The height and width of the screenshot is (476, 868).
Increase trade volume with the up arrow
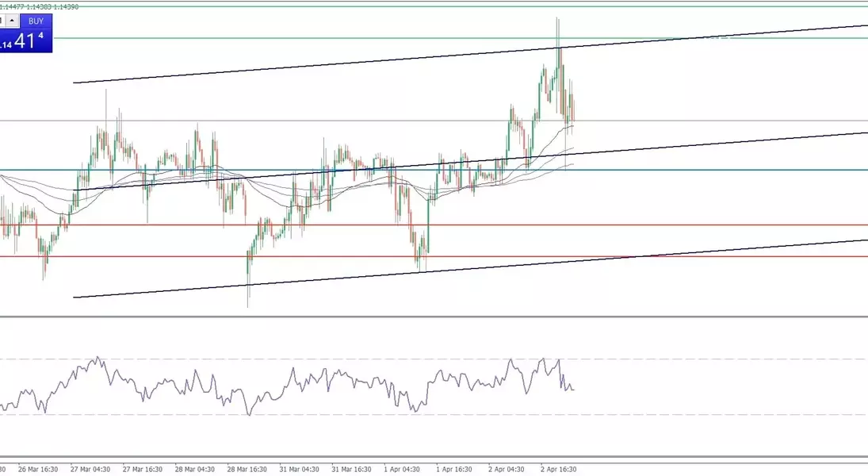(x=12, y=21)
